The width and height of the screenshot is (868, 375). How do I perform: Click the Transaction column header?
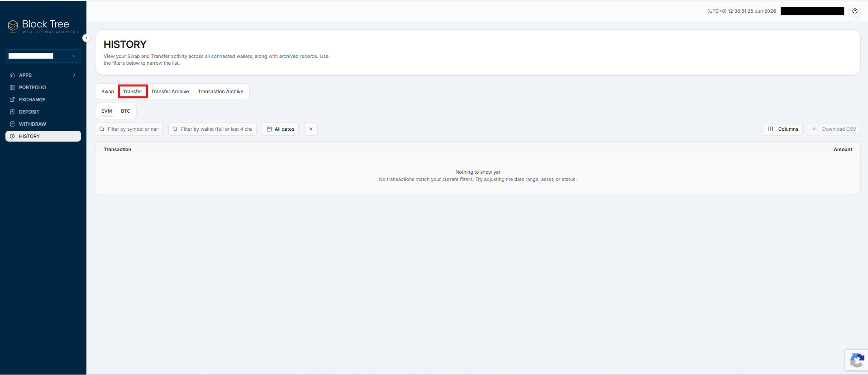[x=117, y=149]
